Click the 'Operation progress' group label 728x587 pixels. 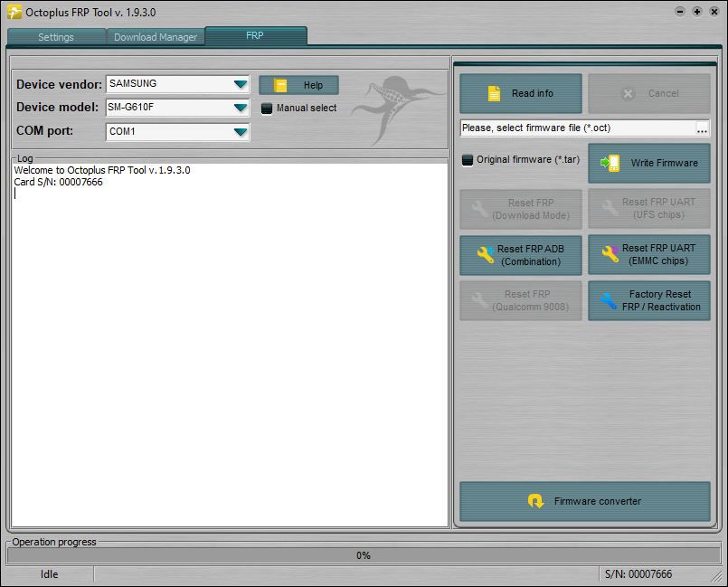[54, 542]
